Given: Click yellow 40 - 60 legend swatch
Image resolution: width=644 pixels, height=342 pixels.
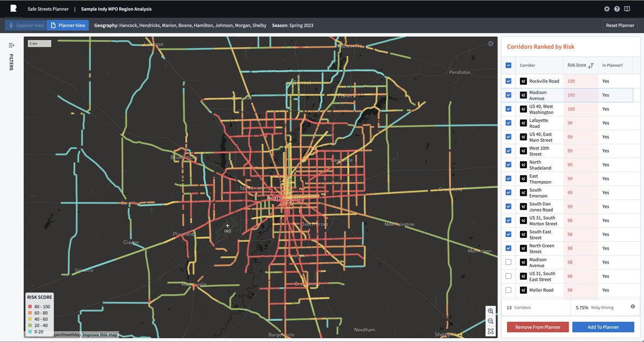Looking at the screenshot, I should (x=30, y=318).
